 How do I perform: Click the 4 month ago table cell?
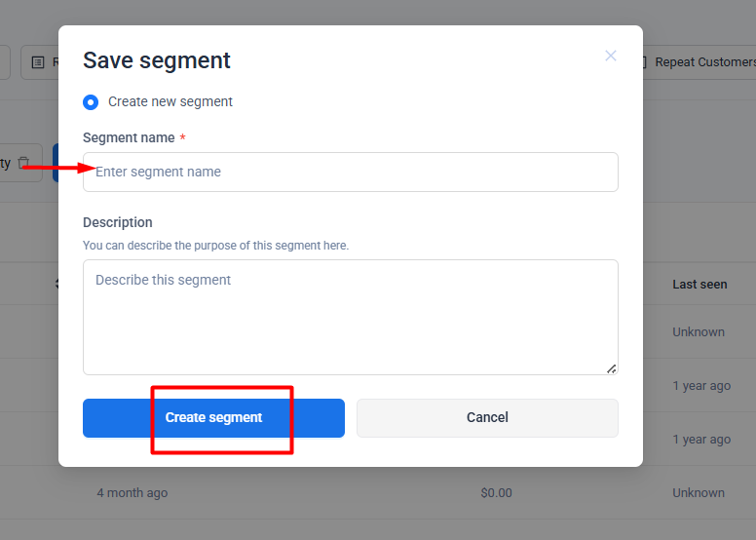point(132,493)
